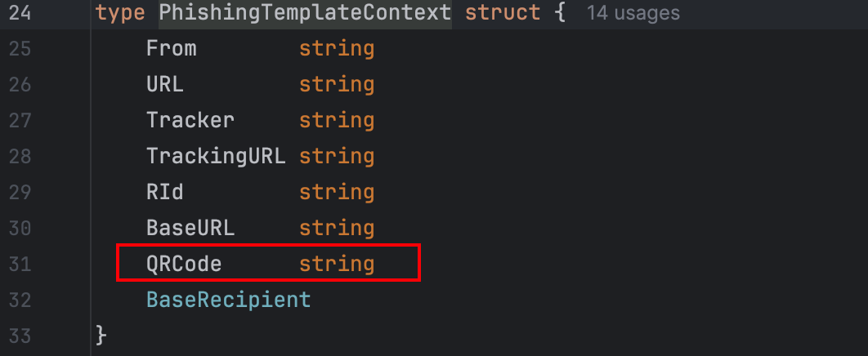This screenshot has width=868, height=356.
Task: Click the string type of QRCode
Action: 337,264
